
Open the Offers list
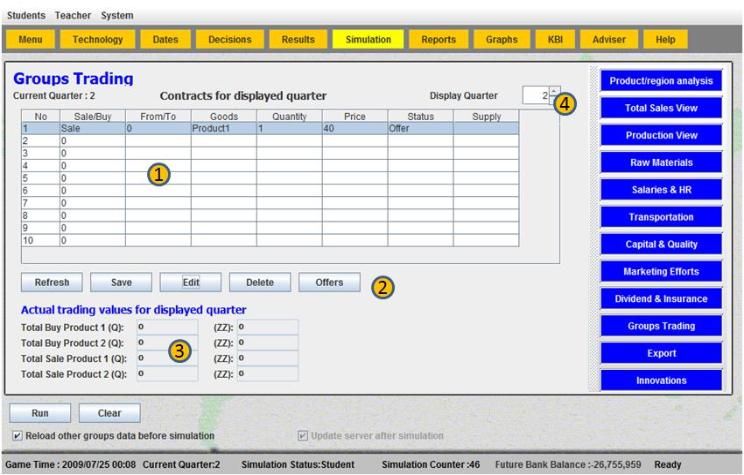pos(329,283)
